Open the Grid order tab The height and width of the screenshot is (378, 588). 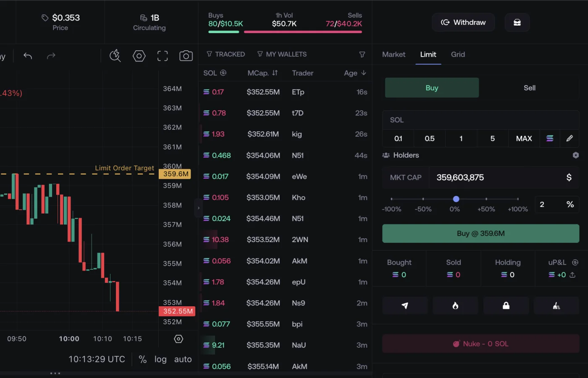[x=458, y=55]
